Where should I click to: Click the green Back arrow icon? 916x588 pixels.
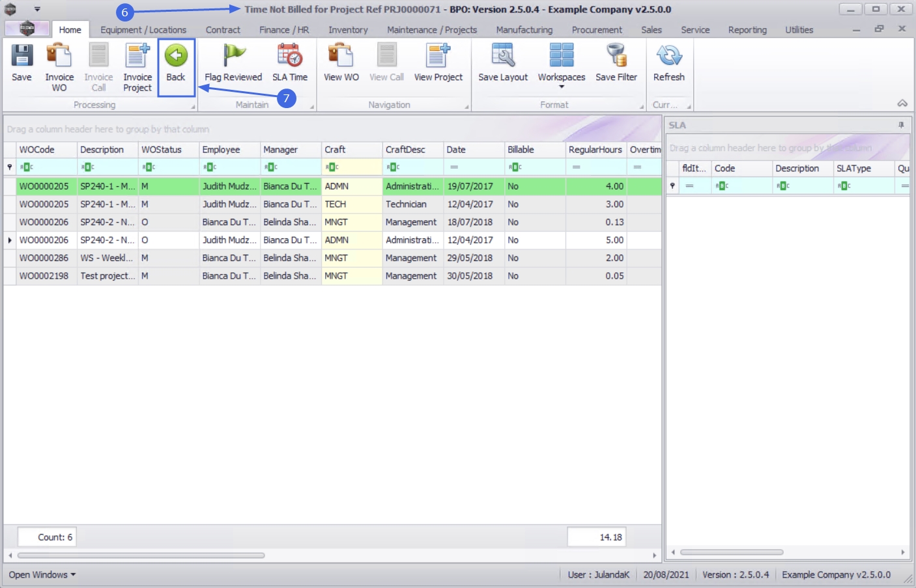coord(176,55)
